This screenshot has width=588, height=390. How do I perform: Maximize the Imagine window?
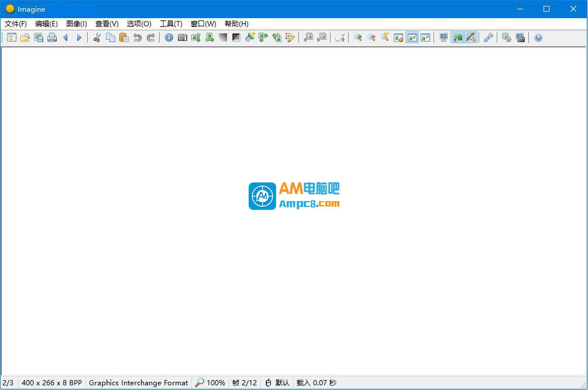546,9
